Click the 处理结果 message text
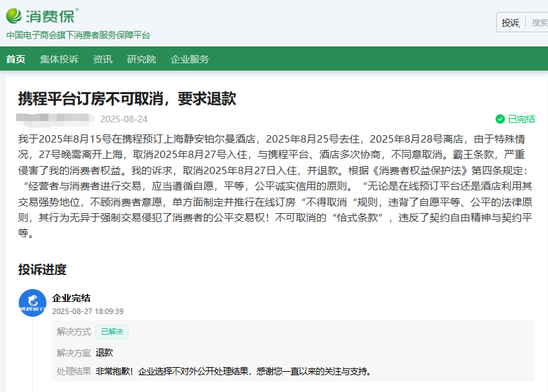548x392 pixels. click(x=233, y=371)
